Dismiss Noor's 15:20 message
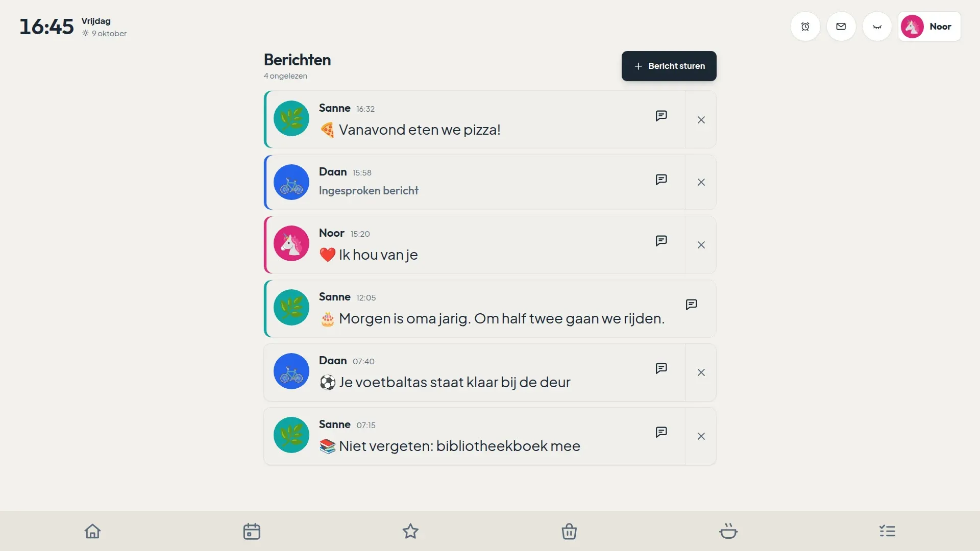 click(x=701, y=245)
